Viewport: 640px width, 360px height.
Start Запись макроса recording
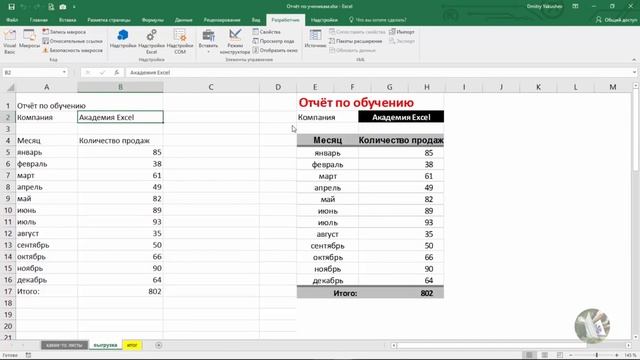pos(64,32)
